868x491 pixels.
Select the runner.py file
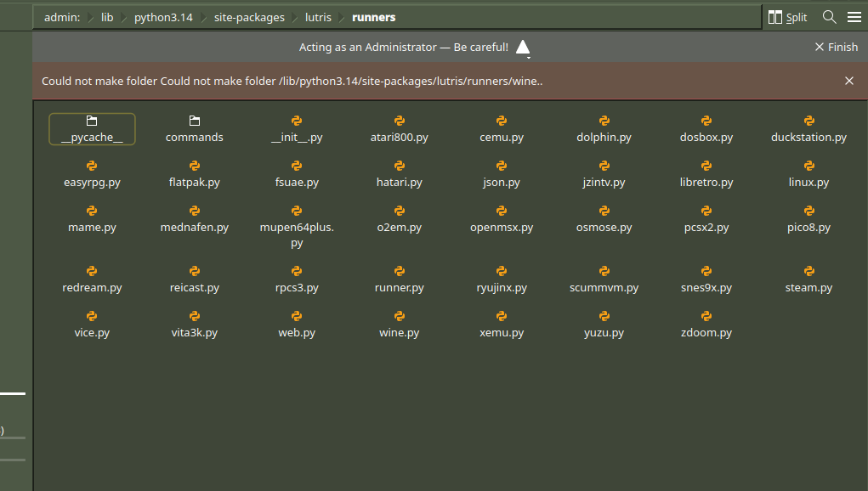point(399,279)
